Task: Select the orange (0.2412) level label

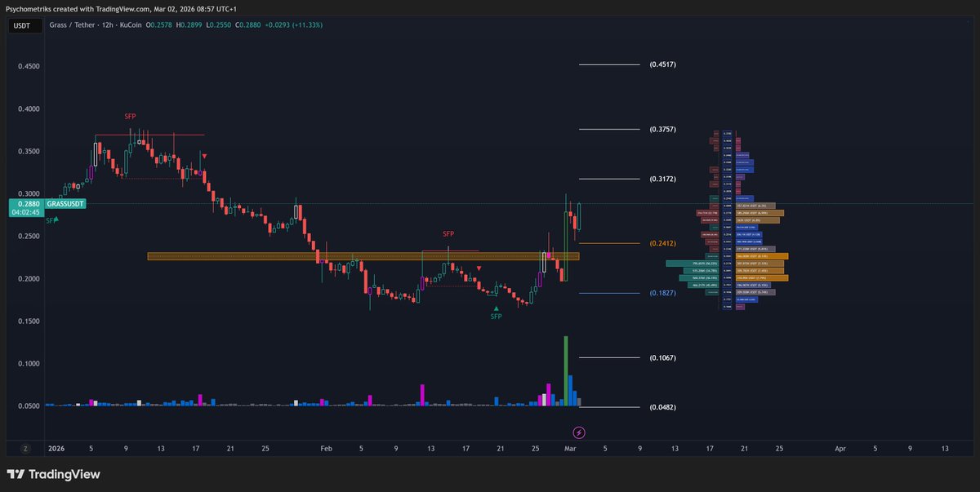Action: click(662, 243)
